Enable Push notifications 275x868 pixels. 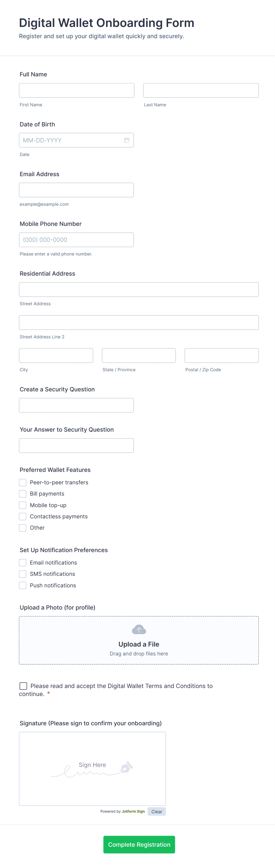22,585
